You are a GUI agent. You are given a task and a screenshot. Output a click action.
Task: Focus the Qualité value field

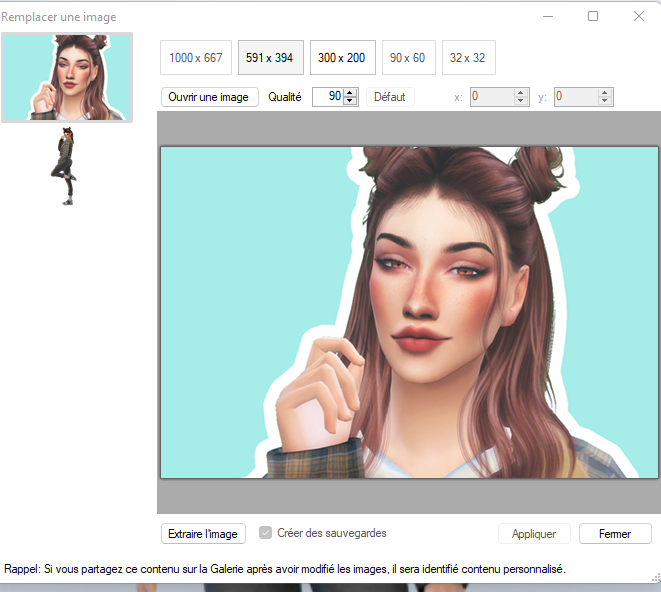[x=328, y=97]
